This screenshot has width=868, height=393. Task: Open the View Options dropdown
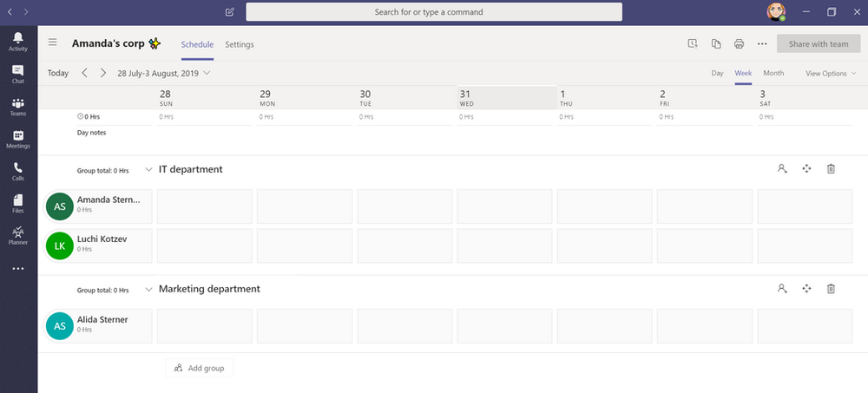(831, 73)
